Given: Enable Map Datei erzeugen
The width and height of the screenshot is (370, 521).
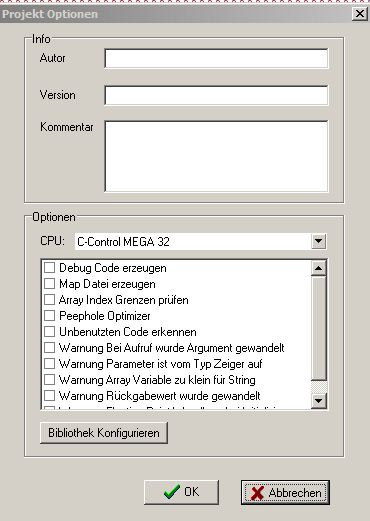Looking at the screenshot, I should click(49, 284).
